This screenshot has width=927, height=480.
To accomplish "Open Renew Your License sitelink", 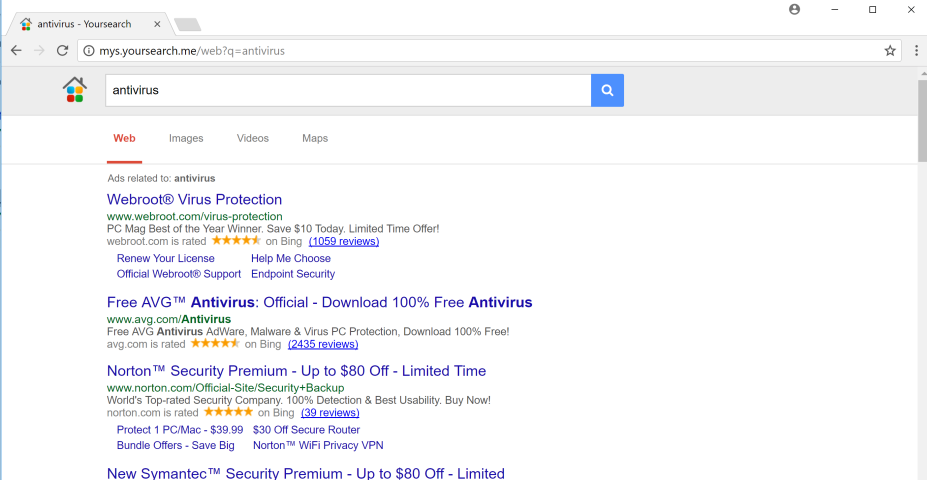I will coord(166,258).
